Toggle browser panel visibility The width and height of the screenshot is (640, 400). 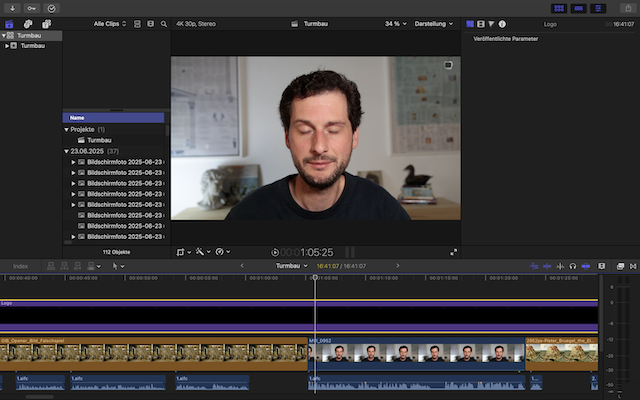[559, 8]
